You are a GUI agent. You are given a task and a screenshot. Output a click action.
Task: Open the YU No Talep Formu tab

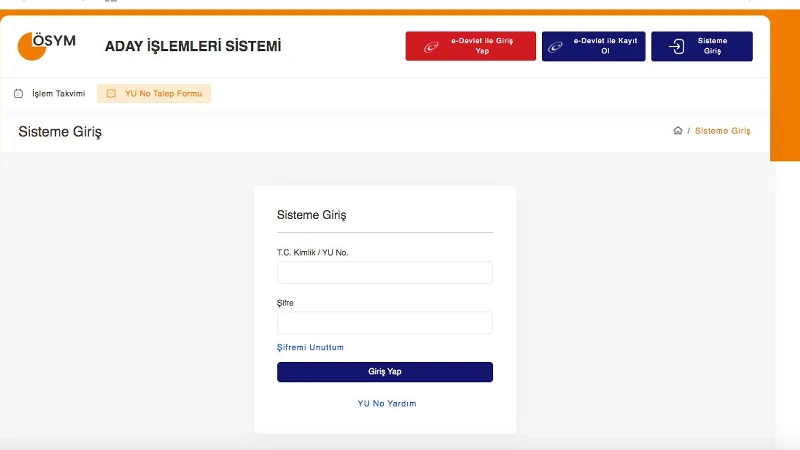click(x=162, y=94)
